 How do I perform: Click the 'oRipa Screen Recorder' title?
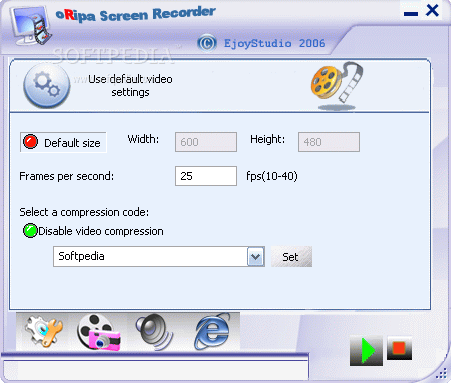(x=135, y=15)
